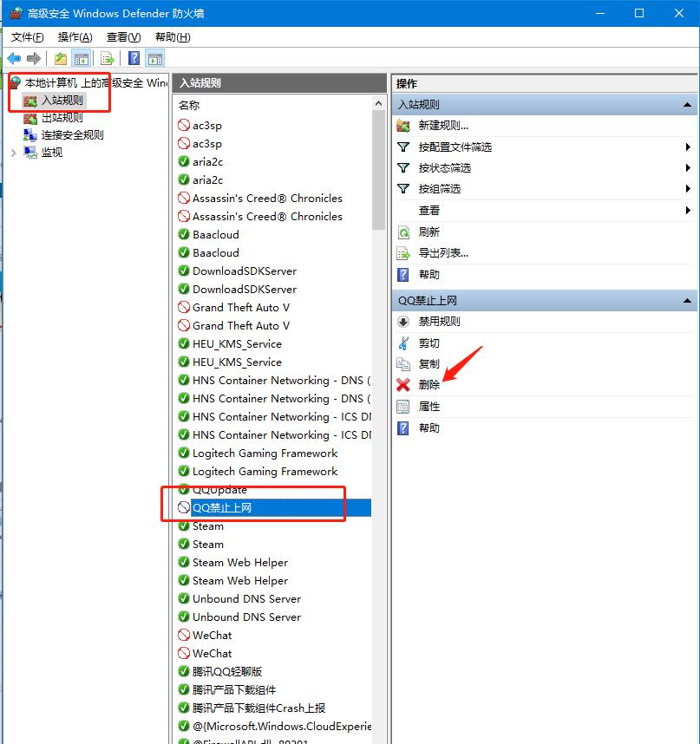The width and height of the screenshot is (700, 744).
Task: Click the properties icon beside 属性
Action: 403,407
